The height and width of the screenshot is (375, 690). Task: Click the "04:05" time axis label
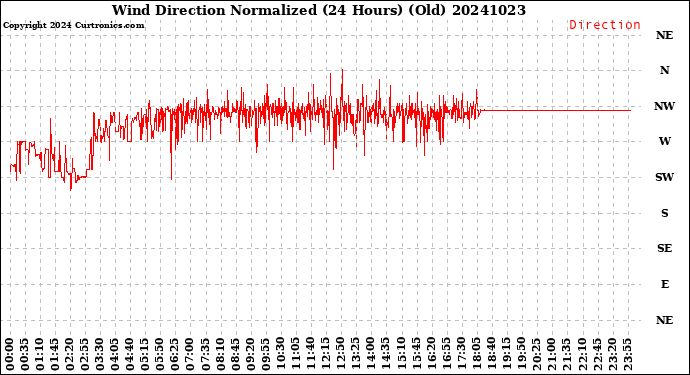click(115, 355)
